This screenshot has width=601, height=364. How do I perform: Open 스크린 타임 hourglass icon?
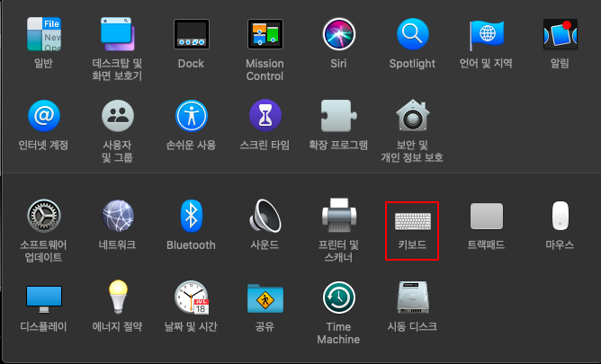(x=265, y=116)
